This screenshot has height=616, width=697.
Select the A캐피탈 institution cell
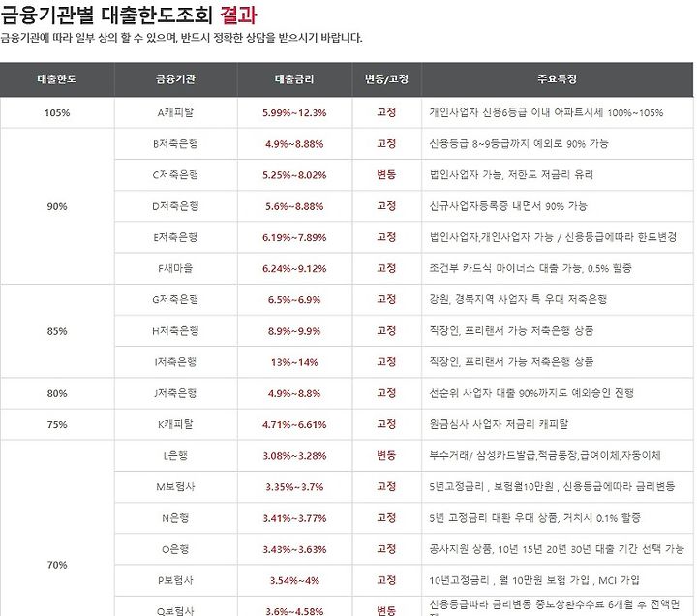(x=175, y=113)
